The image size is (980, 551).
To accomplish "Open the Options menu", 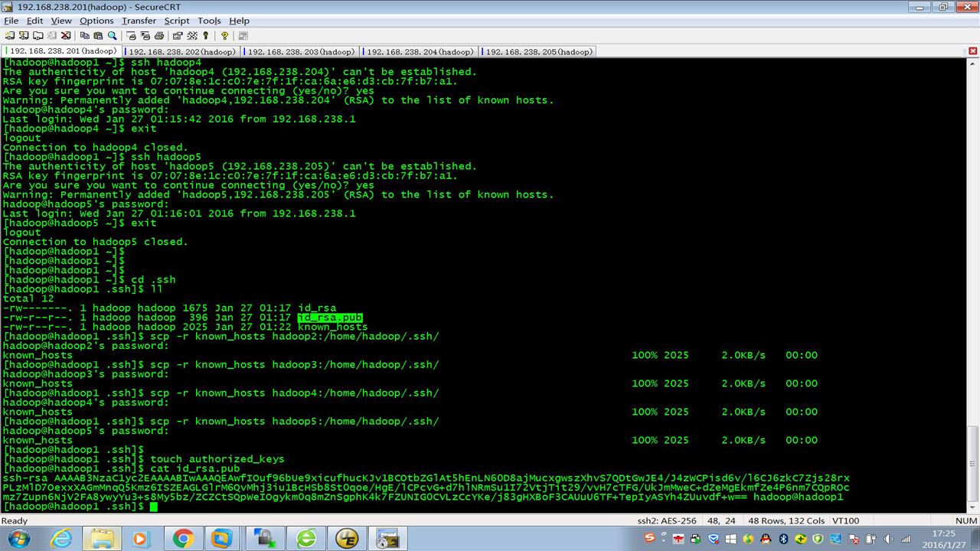I will [x=96, y=21].
